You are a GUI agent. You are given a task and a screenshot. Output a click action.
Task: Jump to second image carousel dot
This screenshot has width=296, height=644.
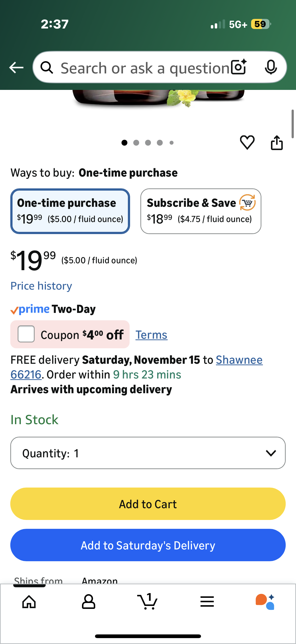tap(136, 143)
